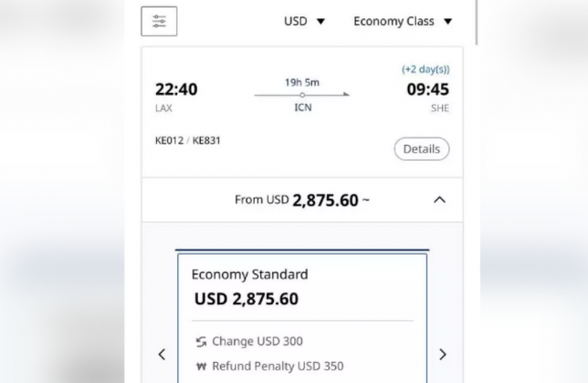
Task: Click the 19h 5m duration label
Action: [302, 82]
